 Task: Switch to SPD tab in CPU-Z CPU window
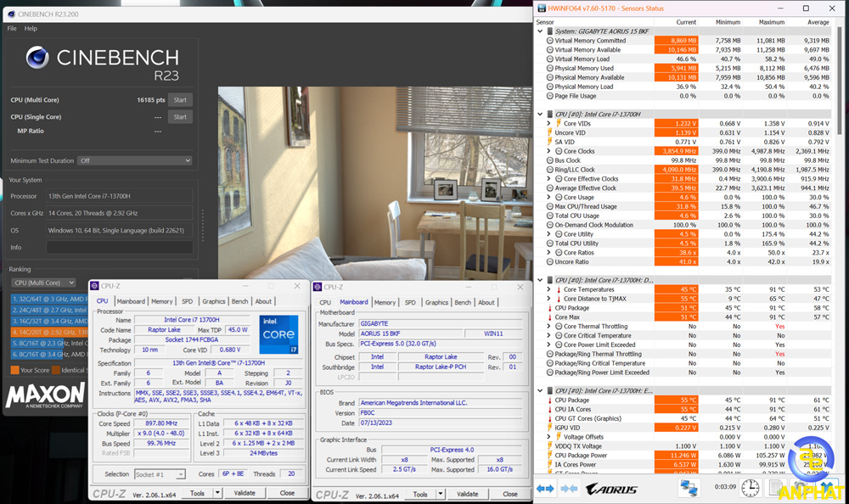click(x=188, y=301)
